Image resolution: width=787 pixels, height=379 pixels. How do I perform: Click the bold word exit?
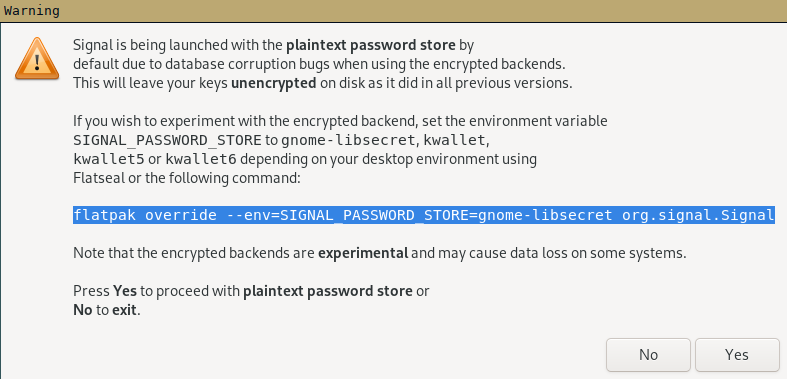click(124, 310)
